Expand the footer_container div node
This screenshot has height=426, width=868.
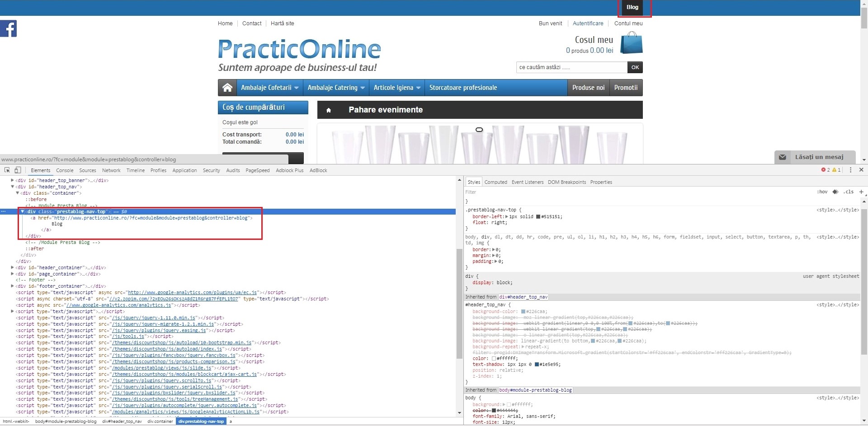click(12, 286)
